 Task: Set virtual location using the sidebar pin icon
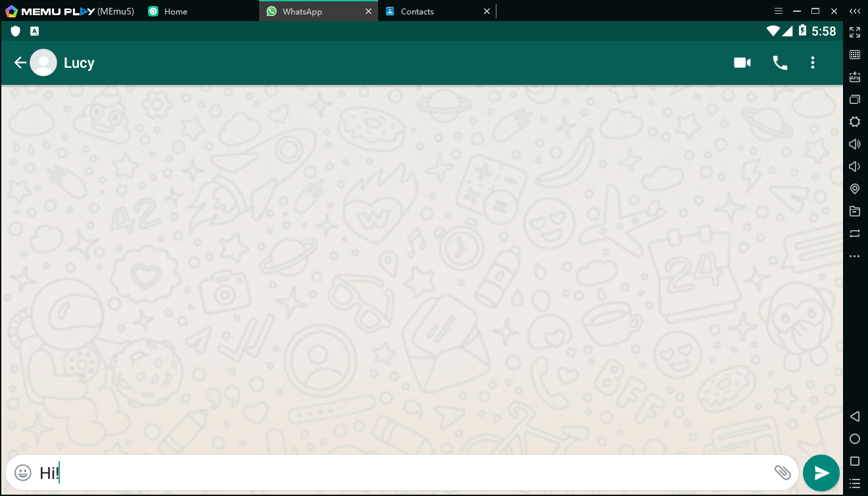[x=855, y=188]
